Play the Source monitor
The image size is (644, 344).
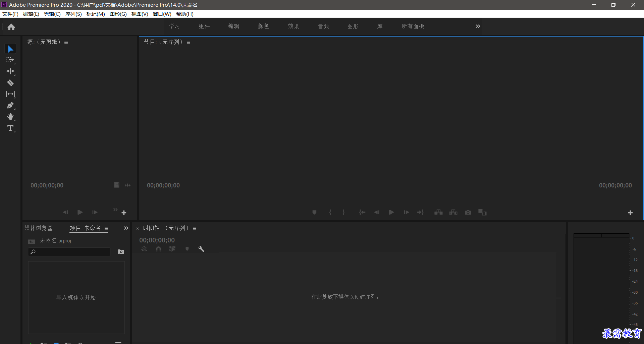pos(80,212)
